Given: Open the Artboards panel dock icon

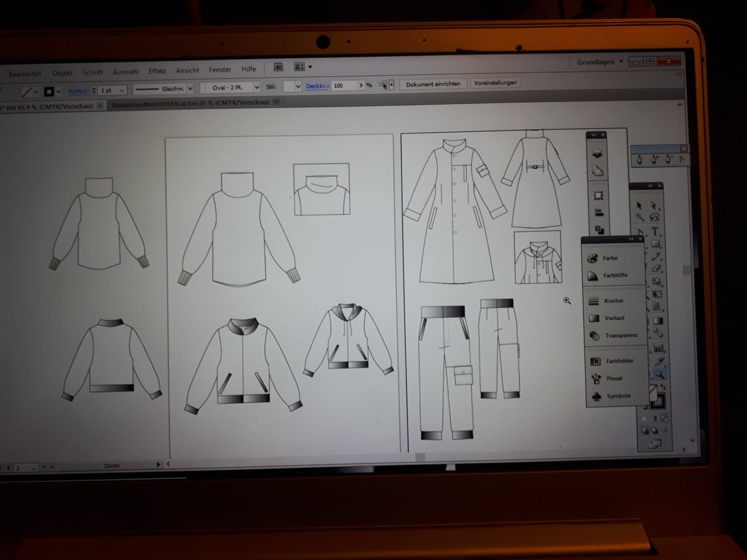Looking at the screenshot, I should click(x=598, y=170).
